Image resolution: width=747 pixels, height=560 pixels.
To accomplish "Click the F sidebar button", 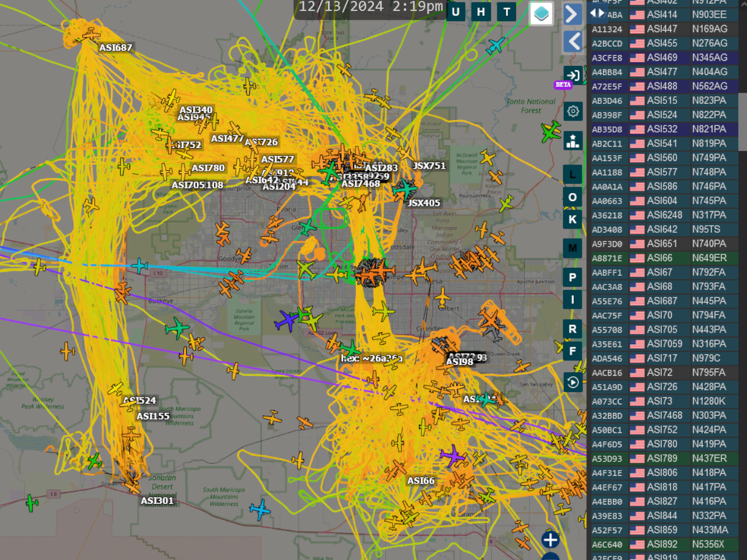I will tap(573, 351).
